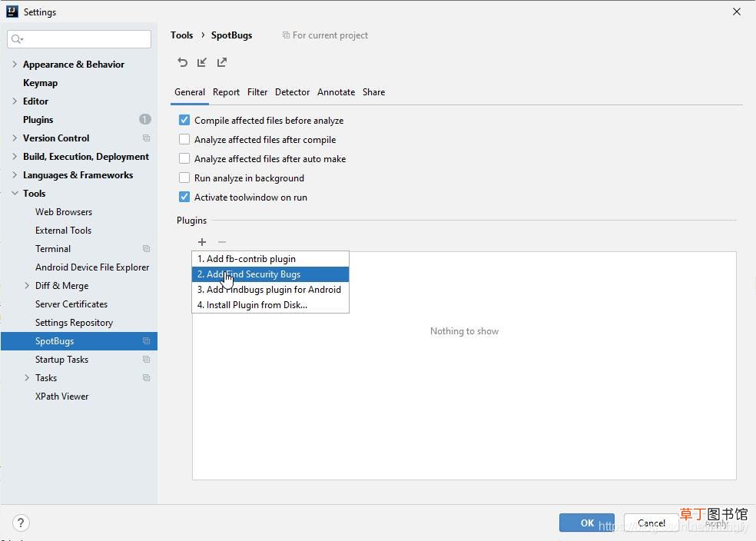Click the help question mark icon
Viewport: 756px width, 541px height.
(21, 523)
